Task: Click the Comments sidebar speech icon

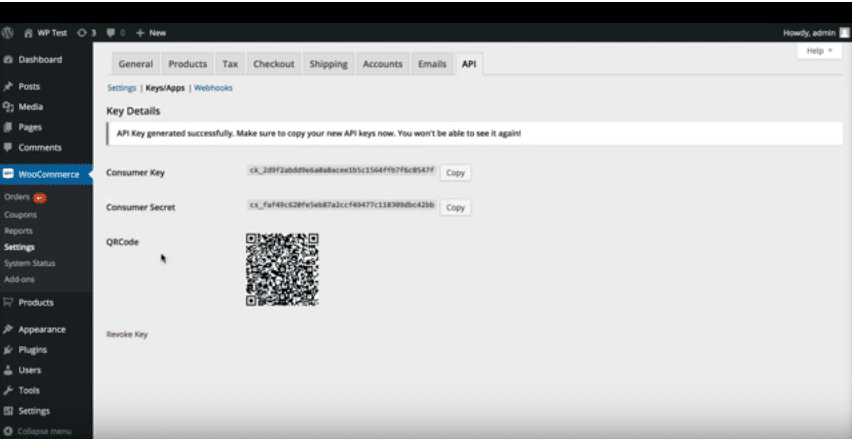Action: click(x=8, y=147)
